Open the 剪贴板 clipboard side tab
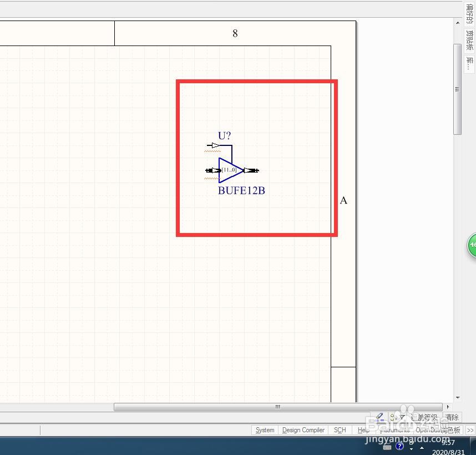Viewport: 476px width, 455px height. pos(469,41)
